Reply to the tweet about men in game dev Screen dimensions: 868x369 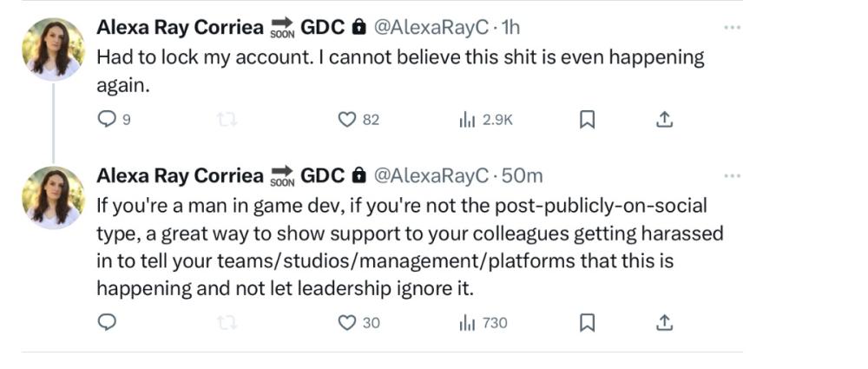pyautogui.click(x=107, y=322)
